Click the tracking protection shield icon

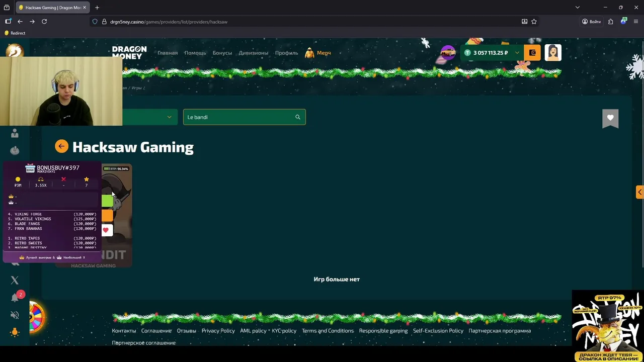(95, 22)
